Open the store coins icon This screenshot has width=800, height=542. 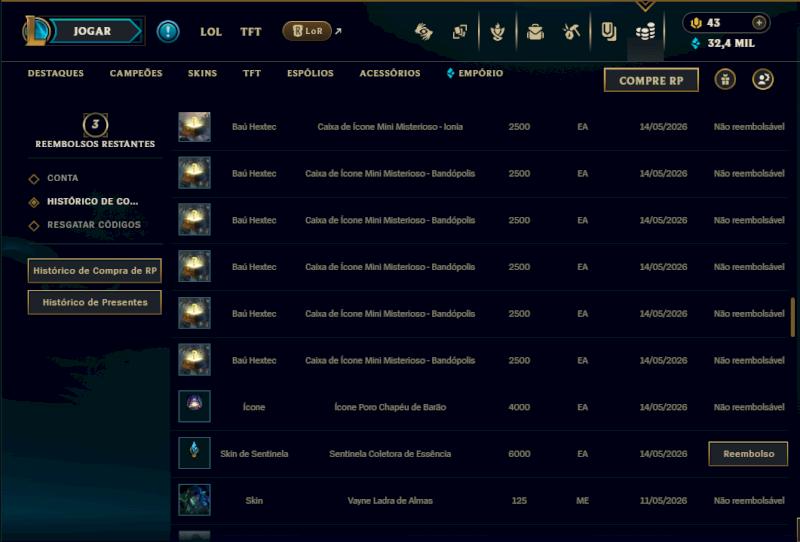click(645, 32)
